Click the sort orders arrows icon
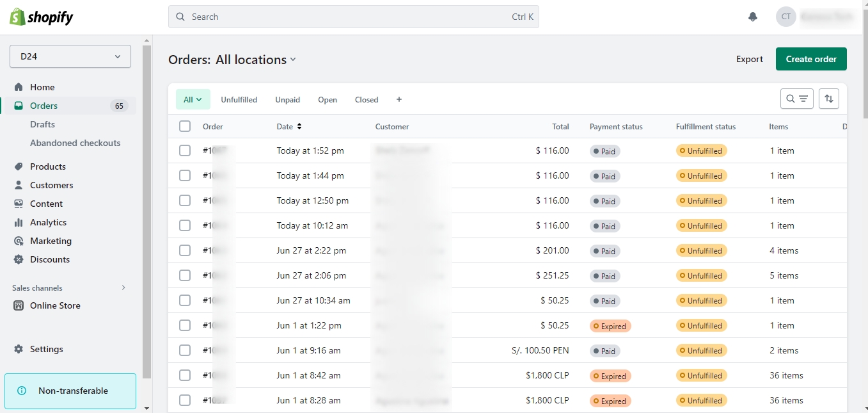868x413 pixels. point(828,99)
